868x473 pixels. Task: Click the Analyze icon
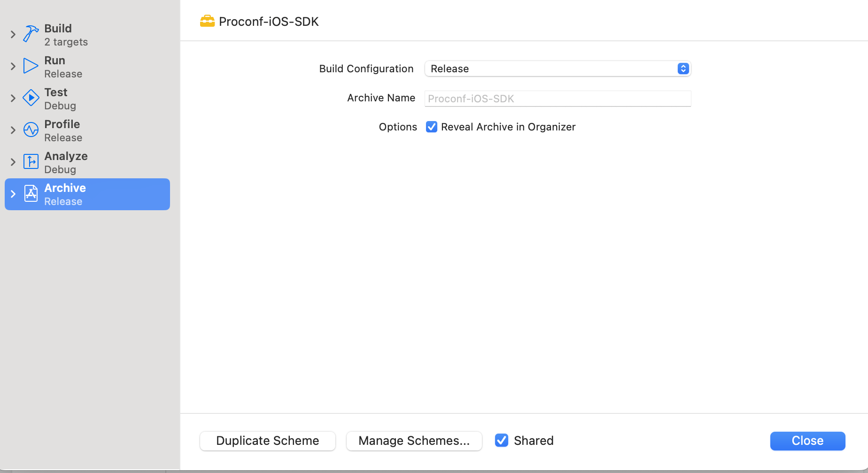point(30,161)
